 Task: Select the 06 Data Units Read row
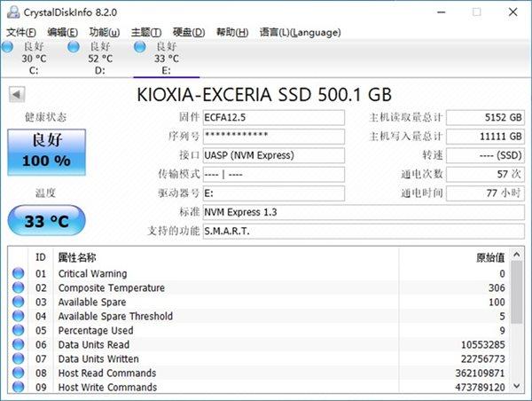click(258, 345)
